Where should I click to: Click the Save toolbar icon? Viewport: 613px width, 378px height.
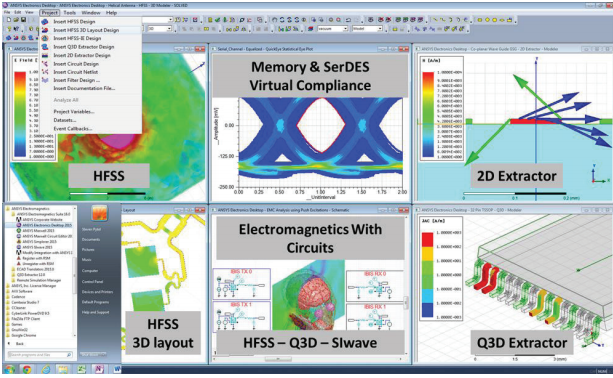(23, 20)
